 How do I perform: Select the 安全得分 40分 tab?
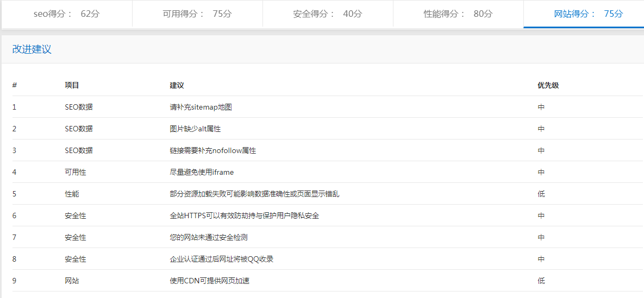click(x=328, y=14)
